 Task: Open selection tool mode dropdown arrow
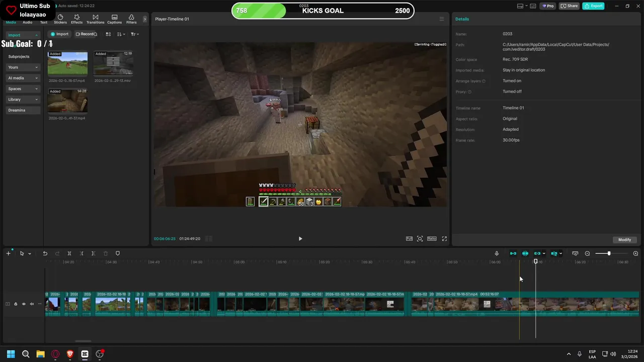[30, 253]
